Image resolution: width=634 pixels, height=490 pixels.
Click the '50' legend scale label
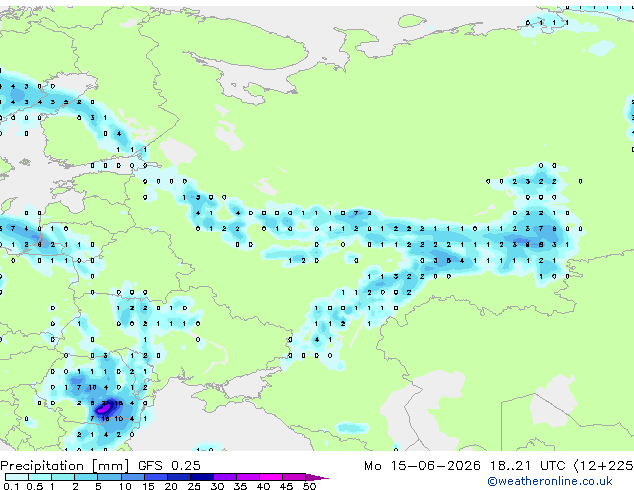click(x=309, y=486)
